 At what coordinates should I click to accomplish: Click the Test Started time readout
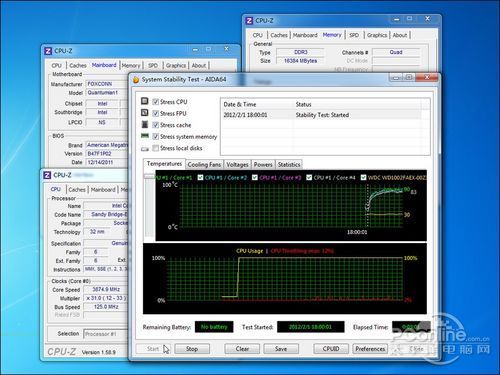click(310, 327)
